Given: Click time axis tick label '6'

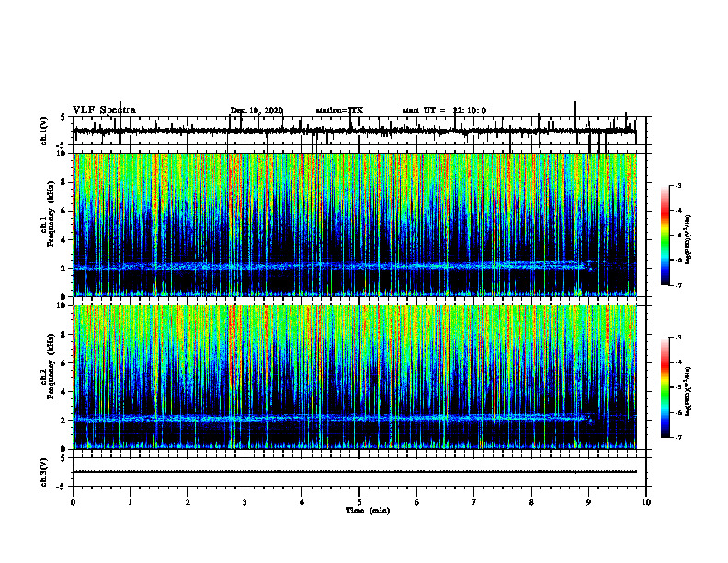Looking at the screenshot, I should (x=417, y=502).
